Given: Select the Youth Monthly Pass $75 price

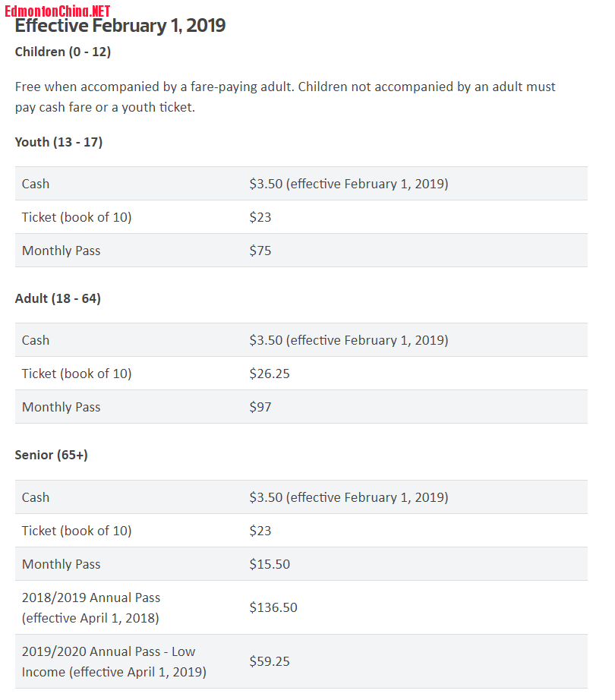Looking at the screenshot, I should tap(260, 251).
